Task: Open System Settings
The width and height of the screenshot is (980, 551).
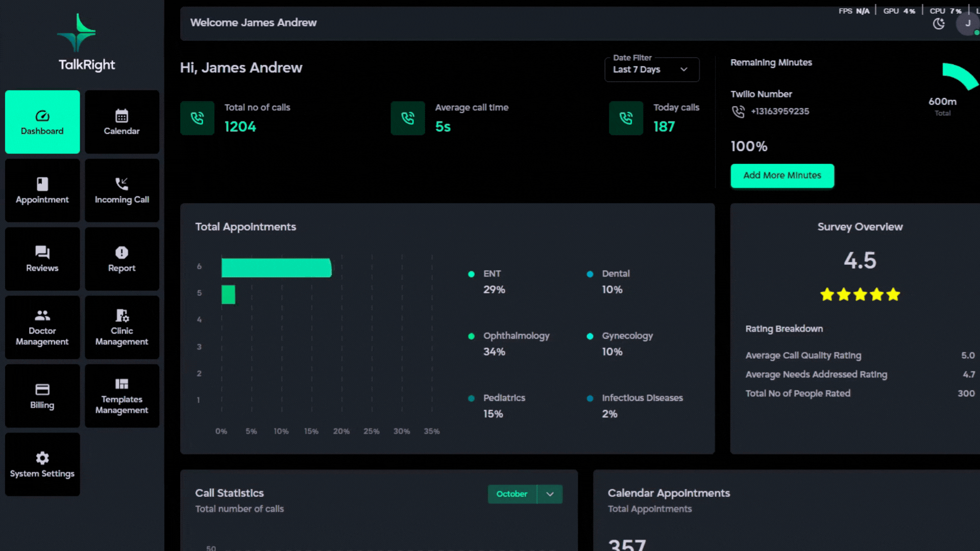Action: click(42, 464)
